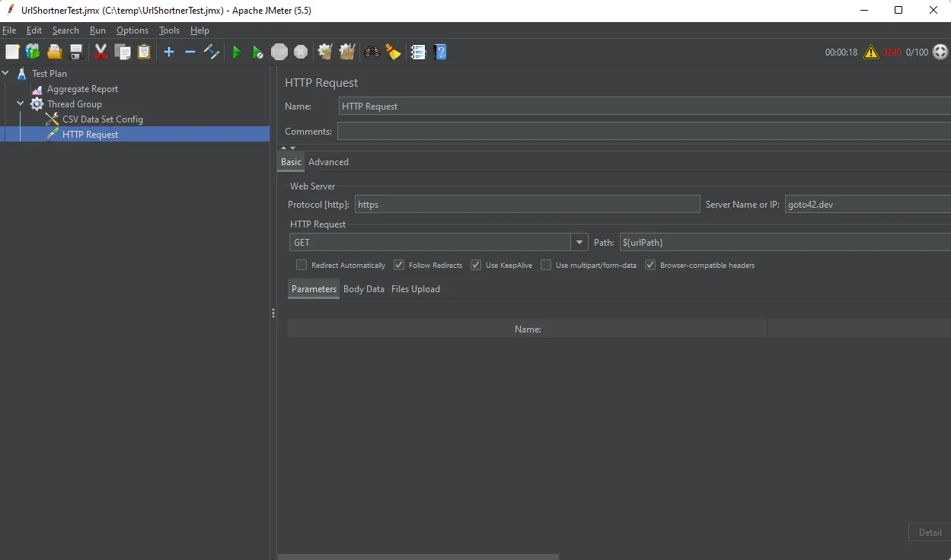Click the Toggle enable/disable icon

coord(212,52)
